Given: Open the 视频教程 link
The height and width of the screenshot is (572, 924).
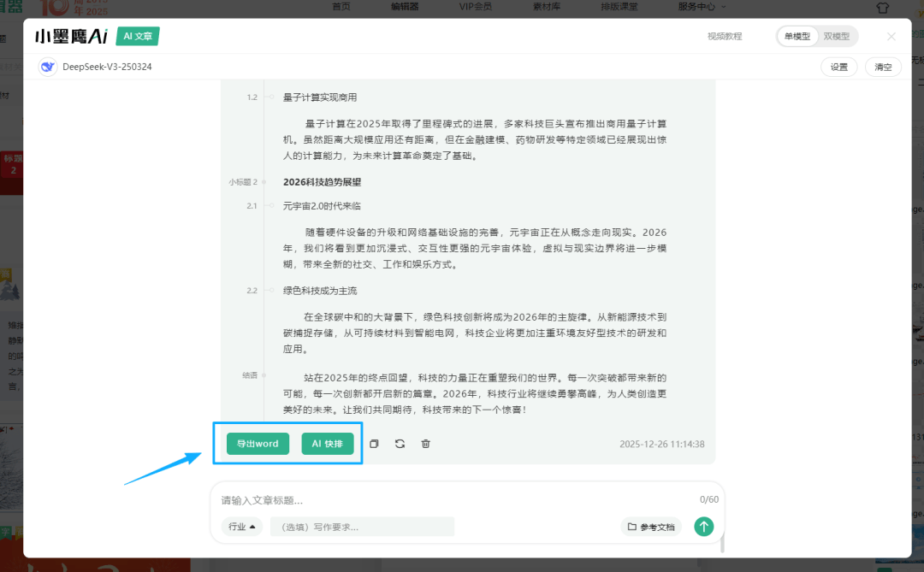Looking at the screenshot, I should pos(725,37).
